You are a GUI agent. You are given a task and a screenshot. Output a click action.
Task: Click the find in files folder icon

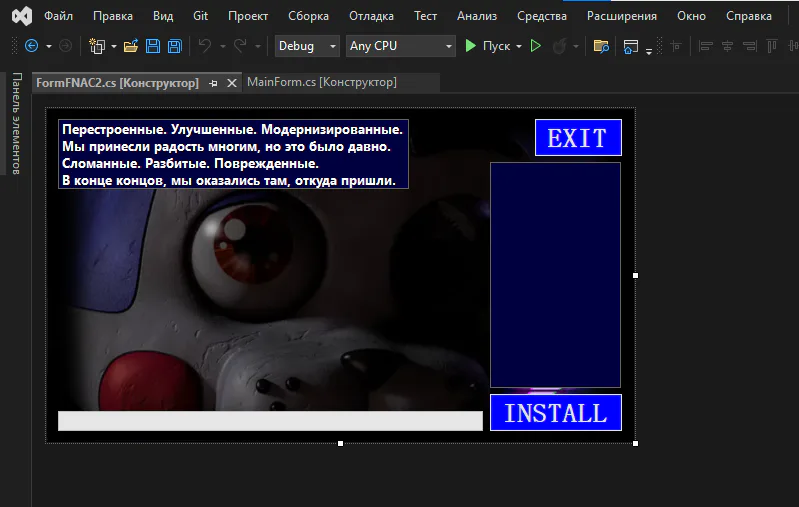(x=601, y=46)
